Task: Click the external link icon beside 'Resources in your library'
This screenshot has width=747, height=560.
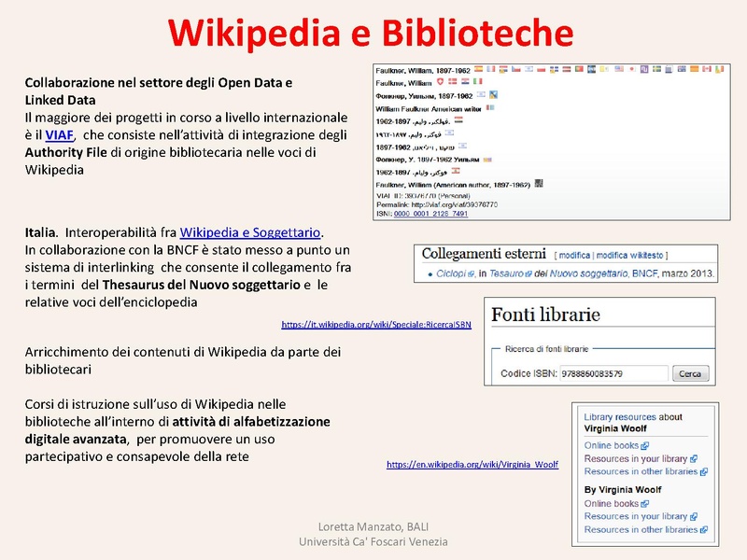Action: click(694, 458)
